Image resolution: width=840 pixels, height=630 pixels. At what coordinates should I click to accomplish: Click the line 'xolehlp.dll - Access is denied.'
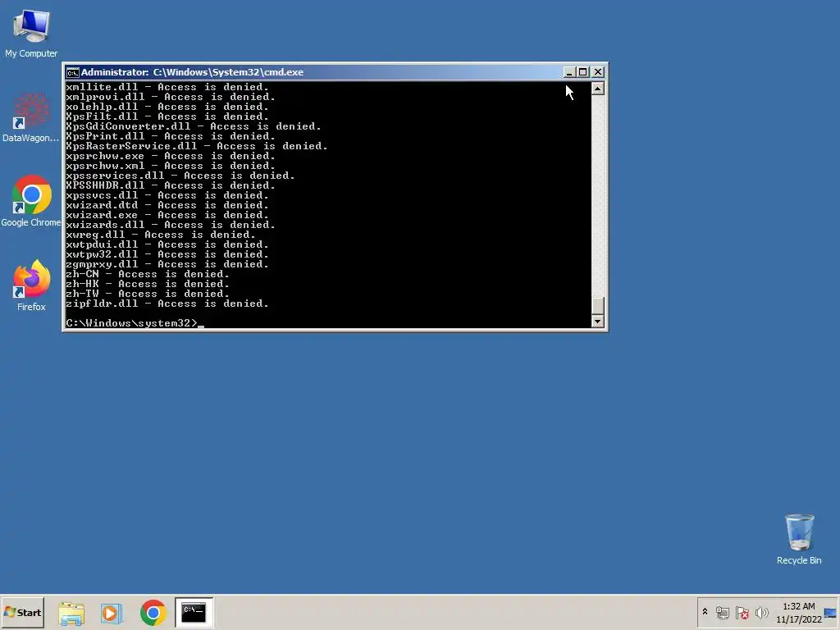167,107
